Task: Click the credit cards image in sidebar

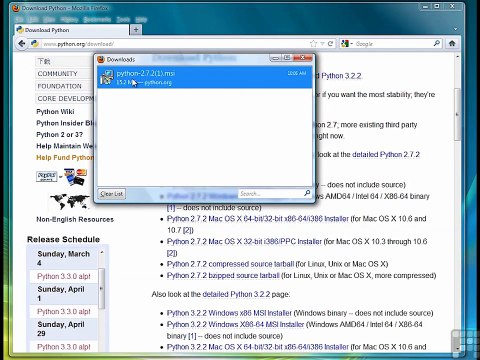Action: [75, 176]
